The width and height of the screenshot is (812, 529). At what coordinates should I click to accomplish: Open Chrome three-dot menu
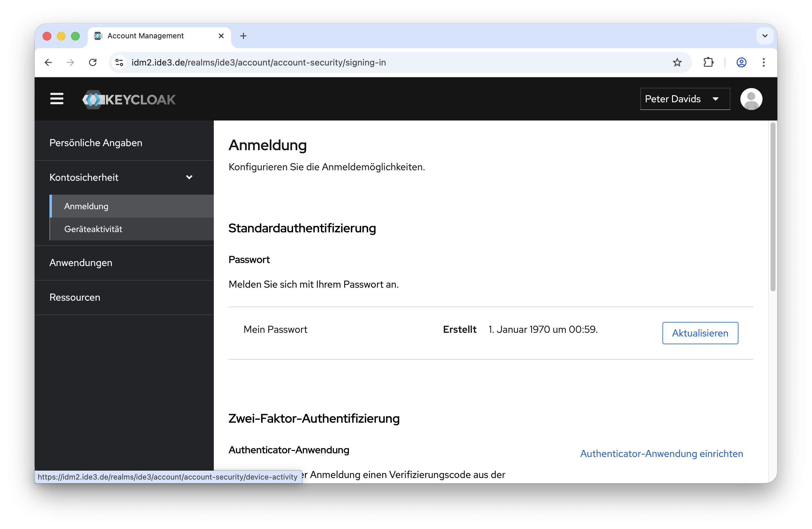tap(763, 62)
